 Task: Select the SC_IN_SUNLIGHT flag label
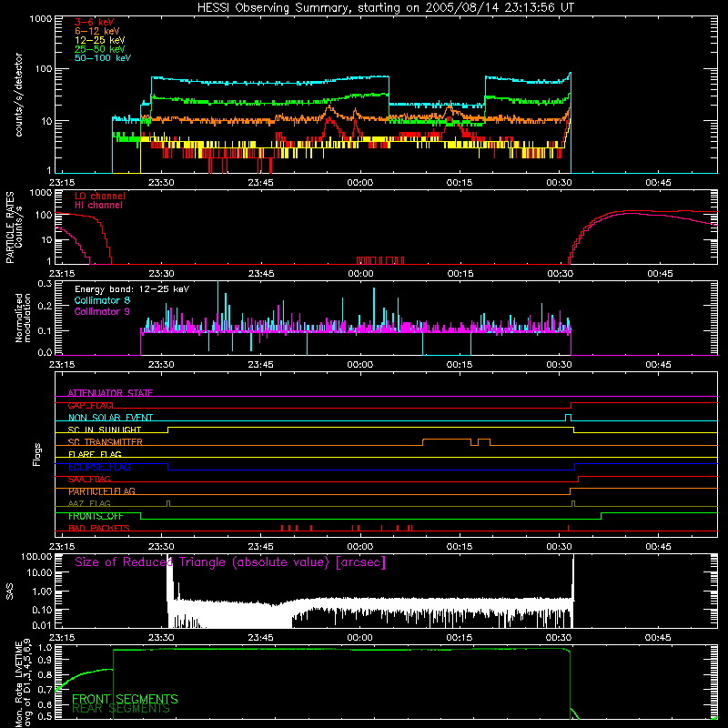(105, 430)
